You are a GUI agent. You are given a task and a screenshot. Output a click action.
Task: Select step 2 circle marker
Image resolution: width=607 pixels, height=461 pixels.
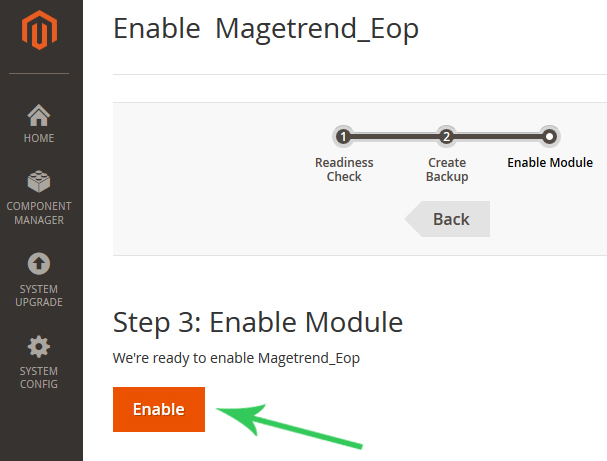[446, 136]
